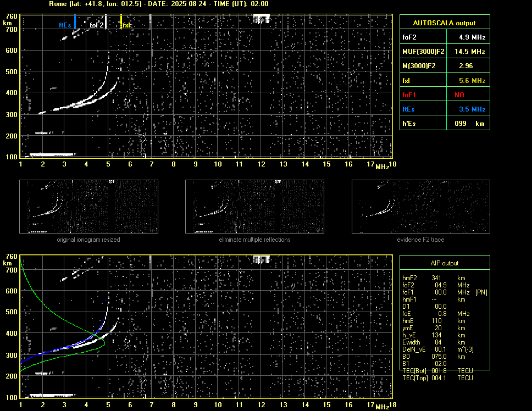
Task: Open the evidence F2 trace thumbnail
Action: 421,207
